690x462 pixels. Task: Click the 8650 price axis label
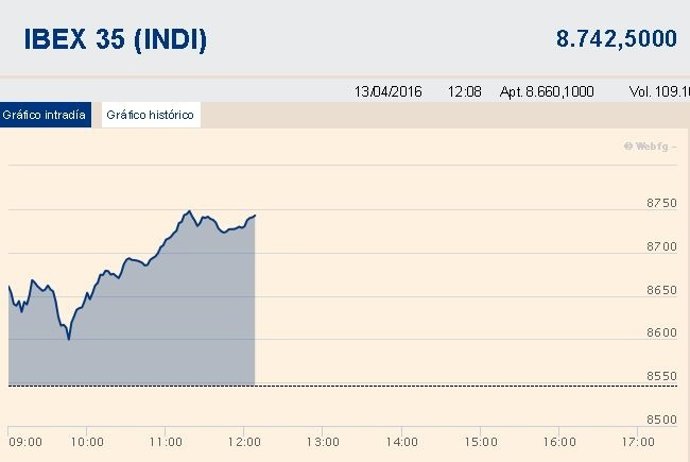662,290
